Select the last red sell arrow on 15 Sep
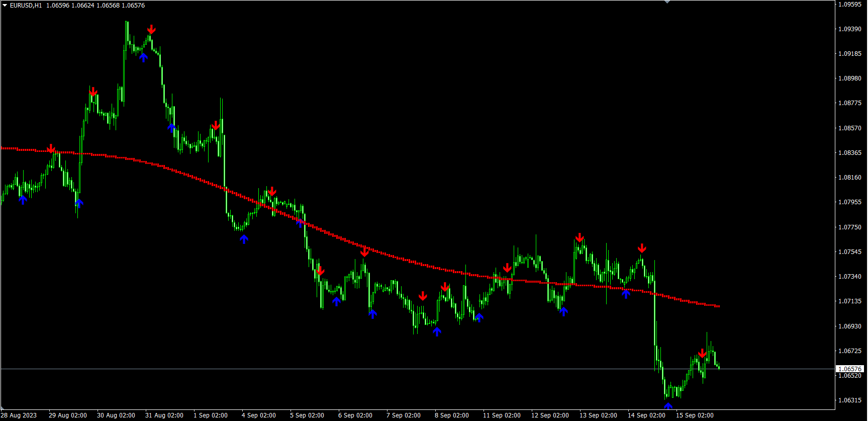 (x=702, y=354)
